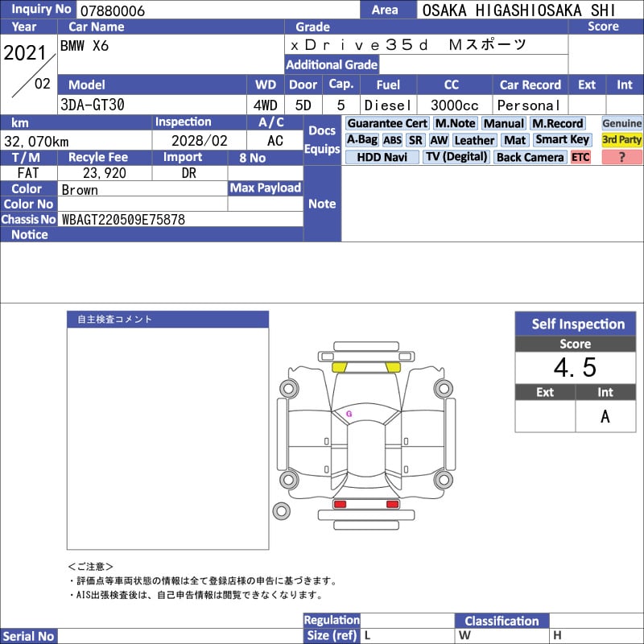This screenshot has height=644, width=644.
Task: Click the 4.5 self inspection score
Action: coord(575,367)
